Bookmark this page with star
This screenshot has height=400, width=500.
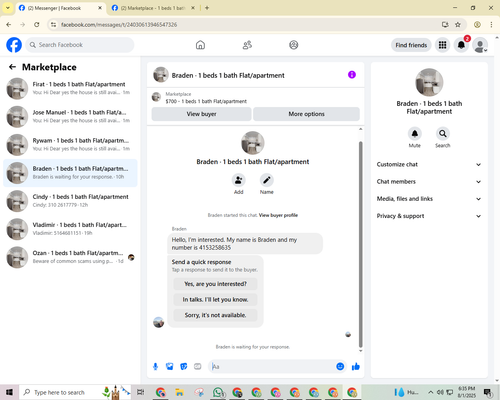point(458,25)
